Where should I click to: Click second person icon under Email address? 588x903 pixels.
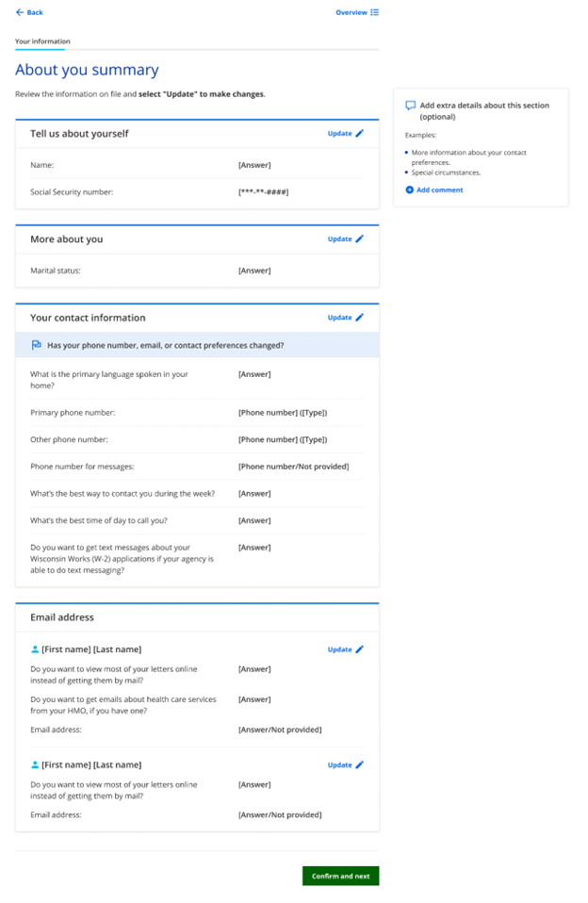point(35,764)
